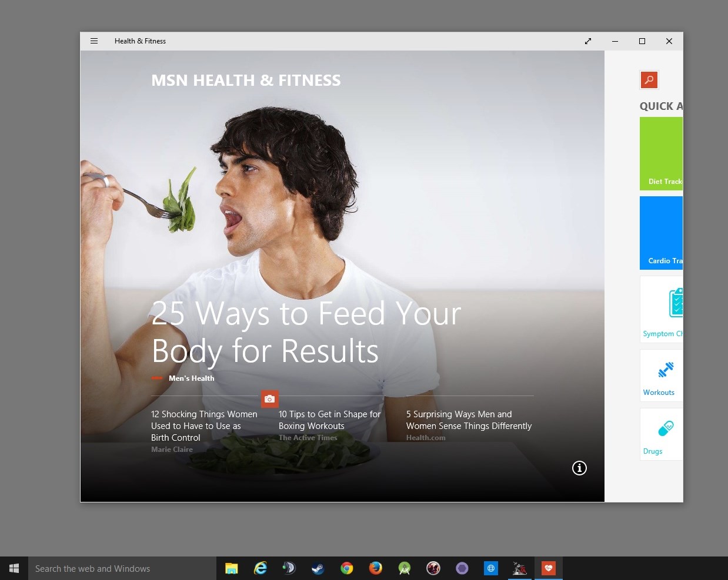Open article 10 Tips to Get in Shape

click(x=330, y=420)
